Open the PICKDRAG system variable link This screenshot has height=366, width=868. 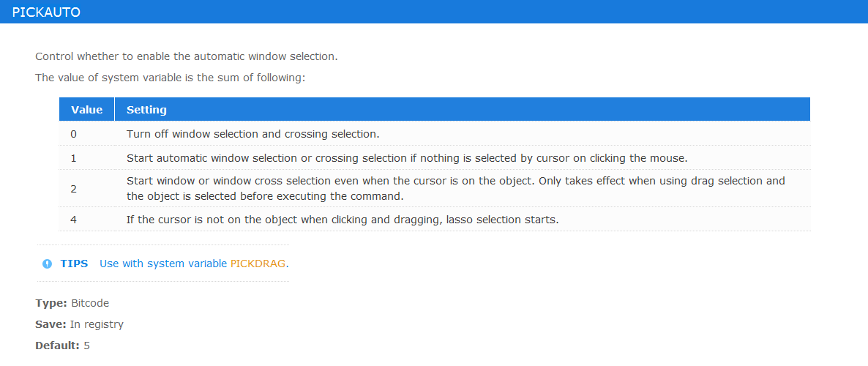click(258, 264)
